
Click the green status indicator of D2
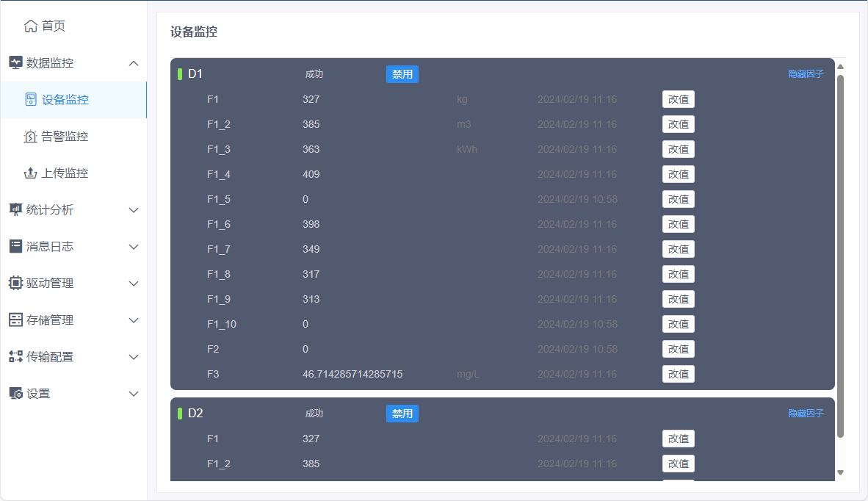click(180, 413)
